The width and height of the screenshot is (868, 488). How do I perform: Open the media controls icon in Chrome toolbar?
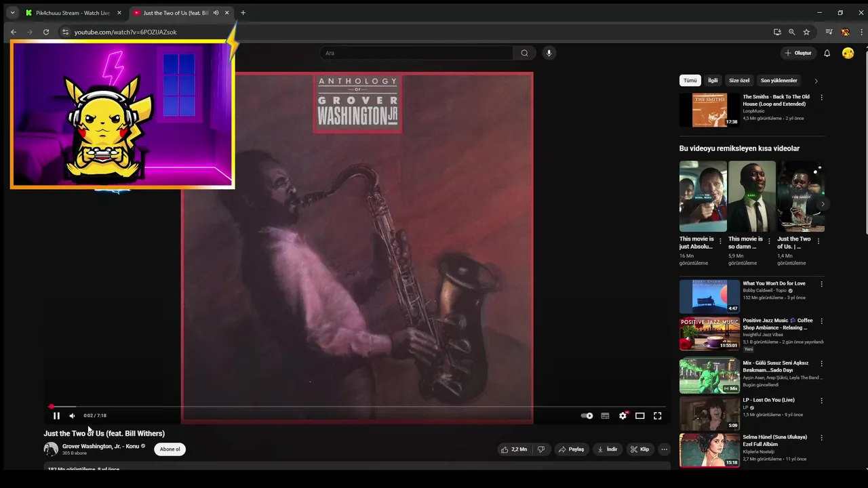tap(829, 32)
